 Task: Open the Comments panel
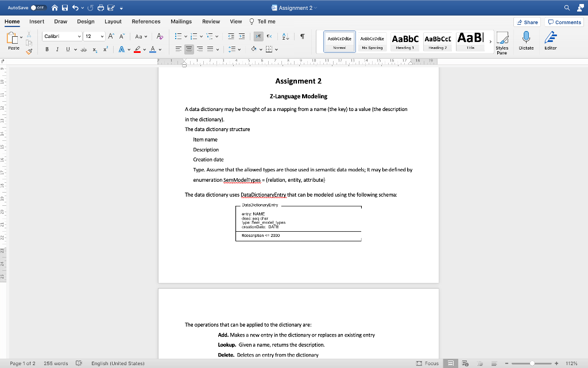pyautogui.click(x=564, y=22)
